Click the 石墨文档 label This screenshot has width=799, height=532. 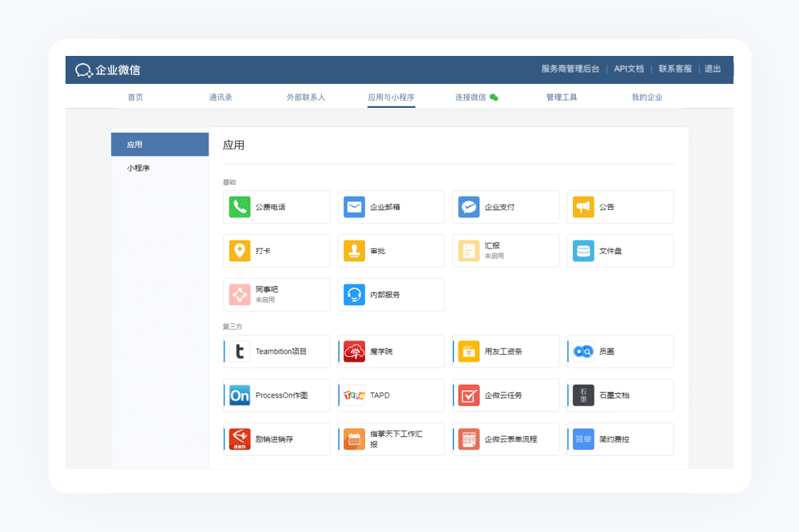[x=614, y=395]
